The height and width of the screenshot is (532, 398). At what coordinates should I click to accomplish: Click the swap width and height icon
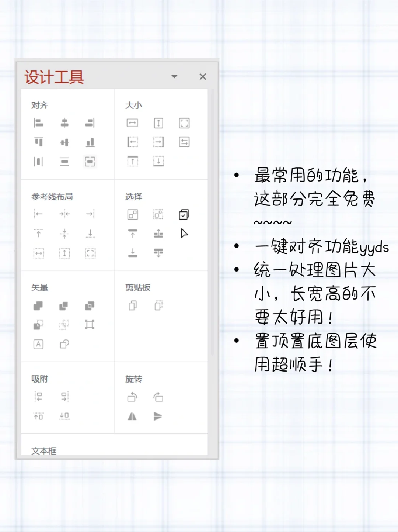(x=184, y=142)
